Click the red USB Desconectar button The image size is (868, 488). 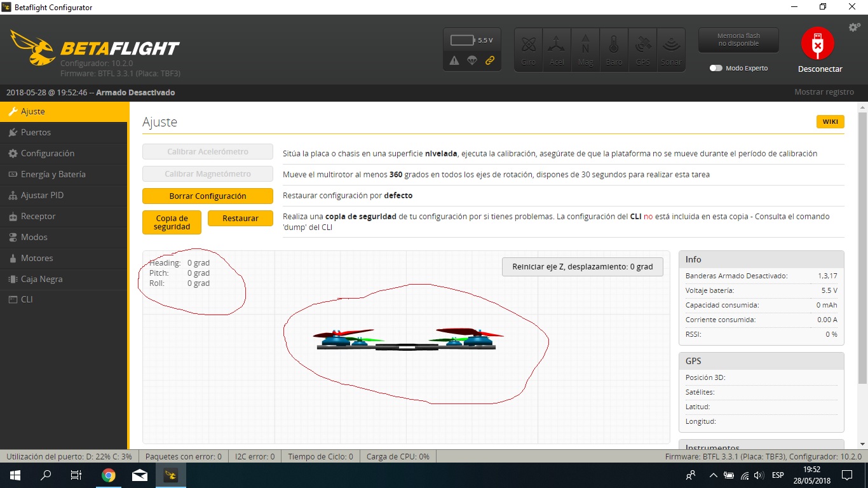pyautogui.click(x=817, y=43)
